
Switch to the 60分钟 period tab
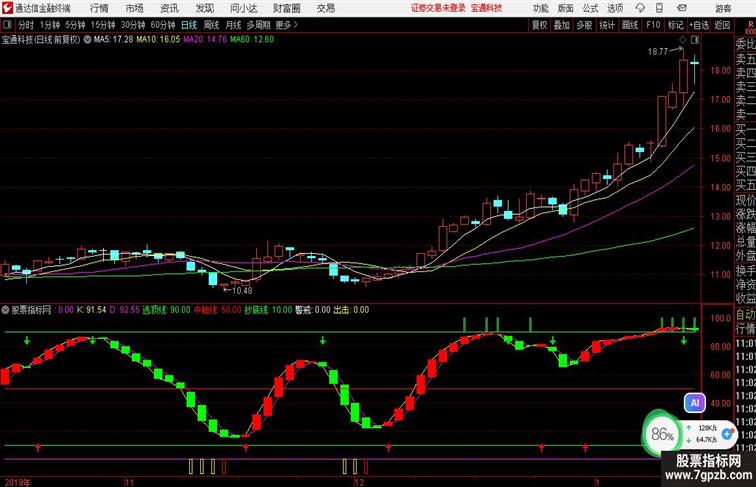coord(162,25)
